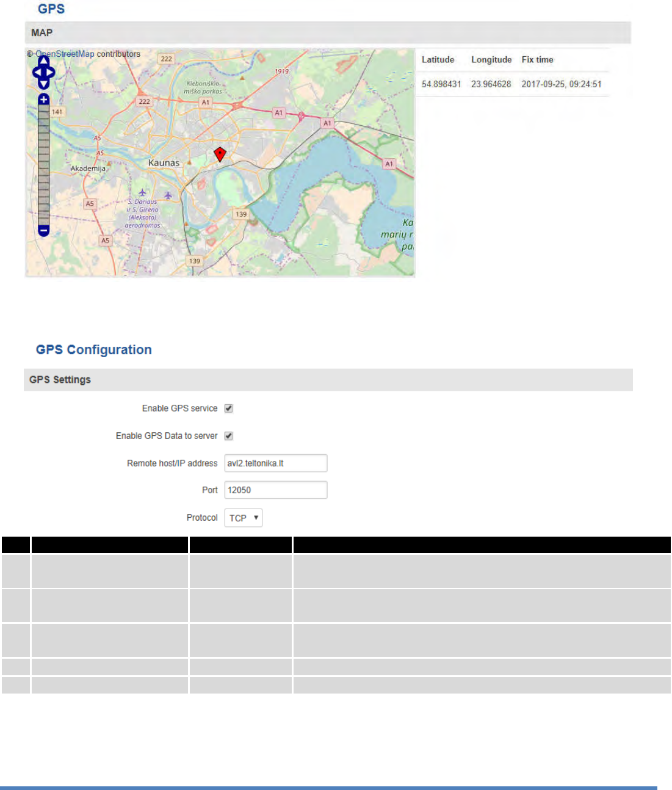
Task: Open the OpenStreetMap attribution link
Action: pyautogui.click(x=65, y=54)
